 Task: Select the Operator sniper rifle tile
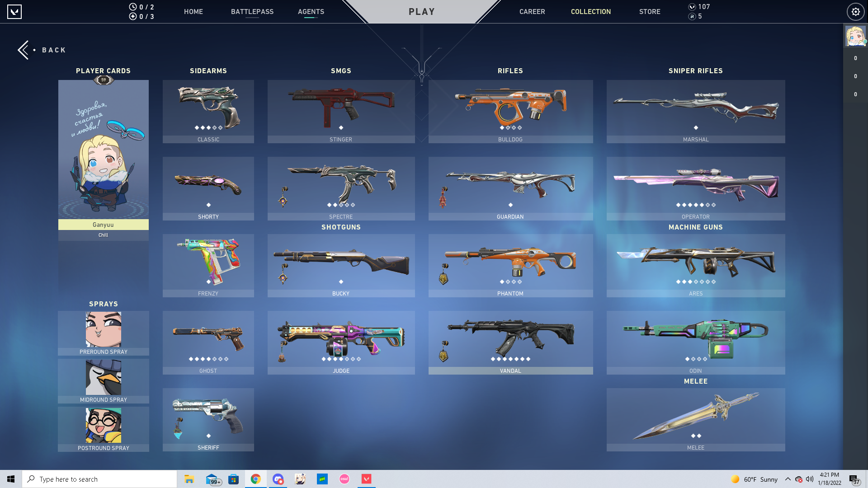696,188
